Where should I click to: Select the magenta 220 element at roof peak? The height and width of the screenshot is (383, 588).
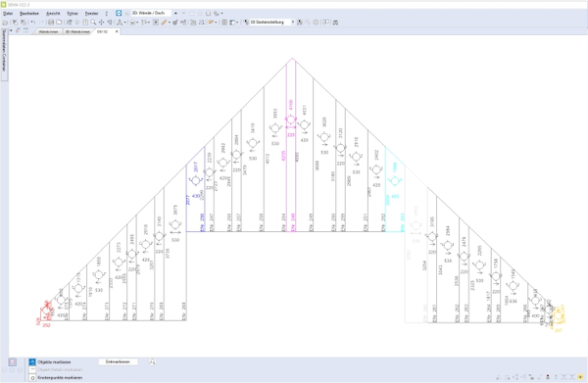pyautogui.click(x=291, y=135)
